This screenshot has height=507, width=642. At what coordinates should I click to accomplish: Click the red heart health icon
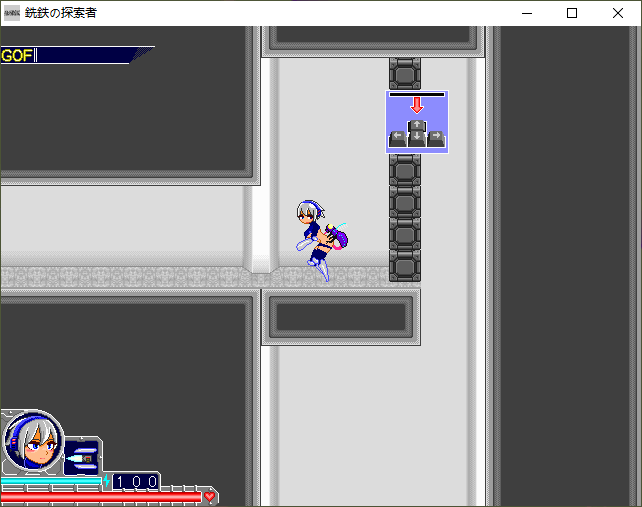click(209, 495)
